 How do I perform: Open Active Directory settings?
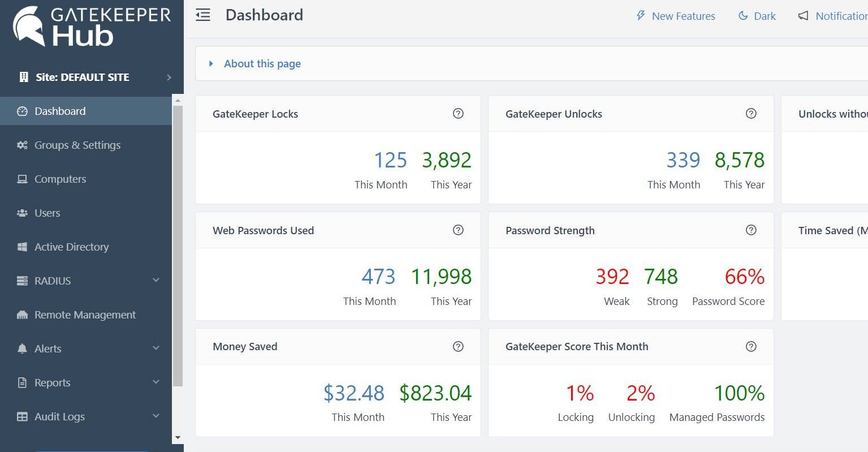(72, 247)
